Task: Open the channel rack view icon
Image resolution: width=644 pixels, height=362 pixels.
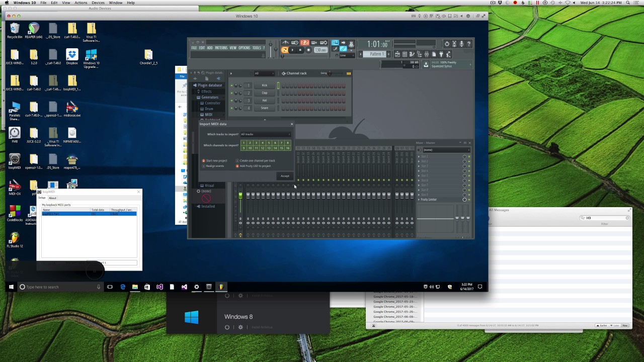Action: tap(404, 54)
